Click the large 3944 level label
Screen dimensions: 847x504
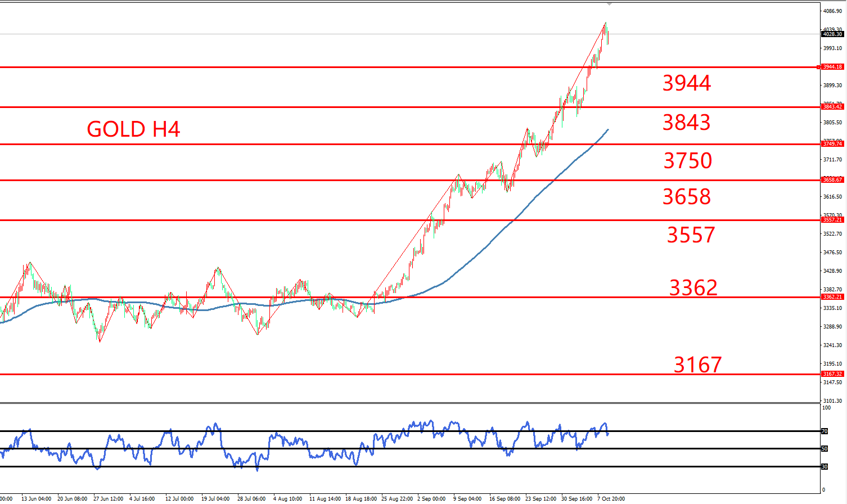pos(686,83)
